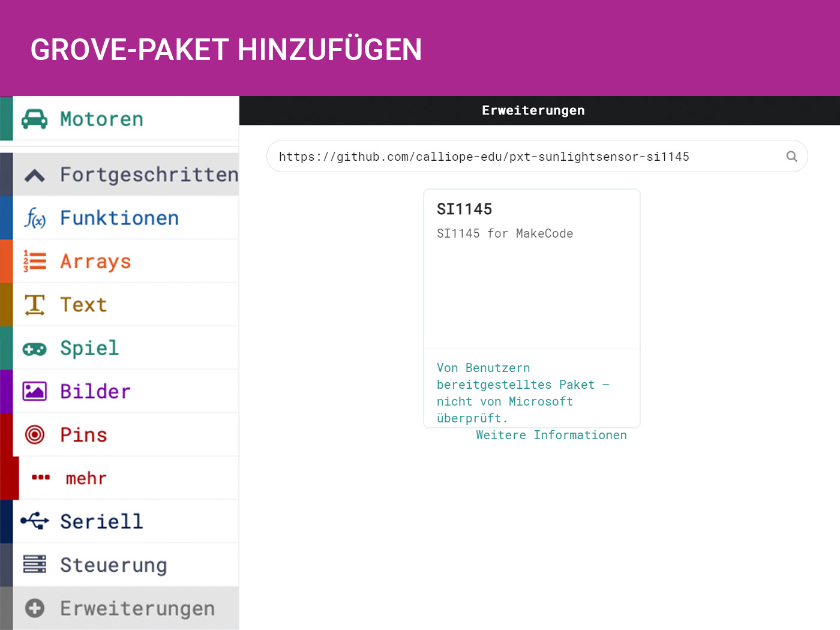
Task: Click the Text category T icon
Action: pyautogui.click(x=35, y=305)
